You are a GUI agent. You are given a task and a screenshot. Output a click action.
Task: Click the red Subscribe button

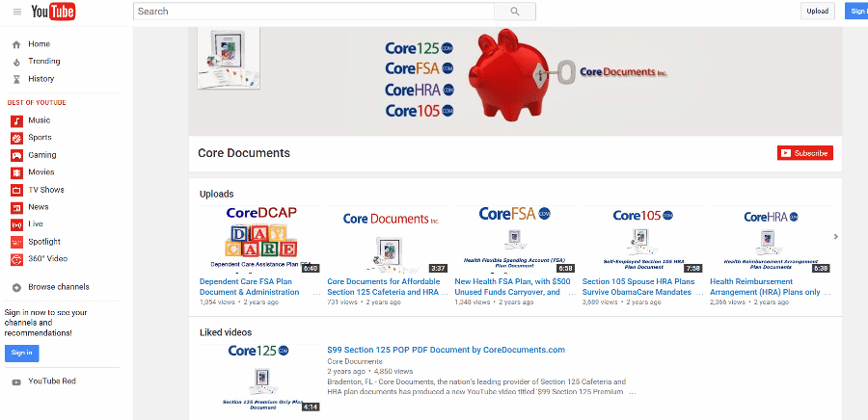[x=805, y=153]
